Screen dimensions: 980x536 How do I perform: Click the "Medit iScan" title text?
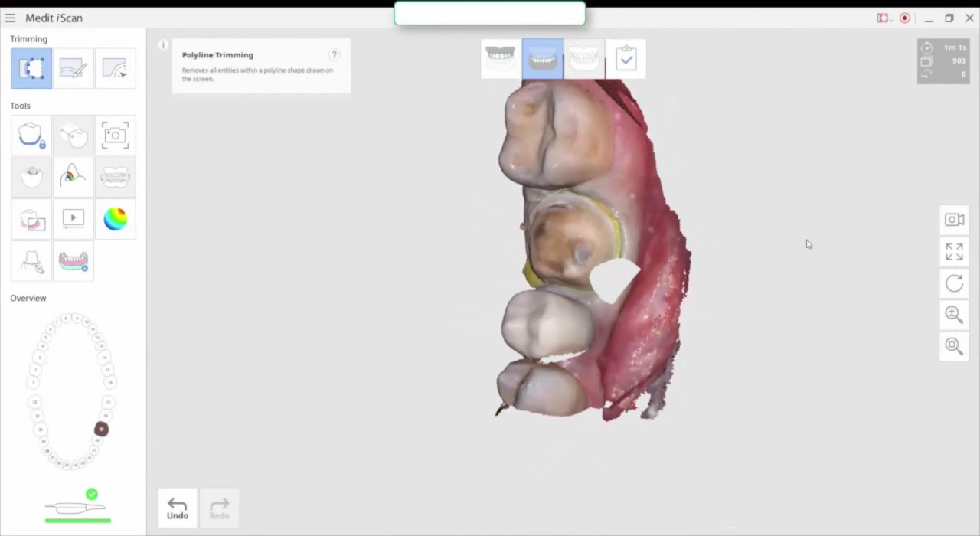(x=54, y=18)
